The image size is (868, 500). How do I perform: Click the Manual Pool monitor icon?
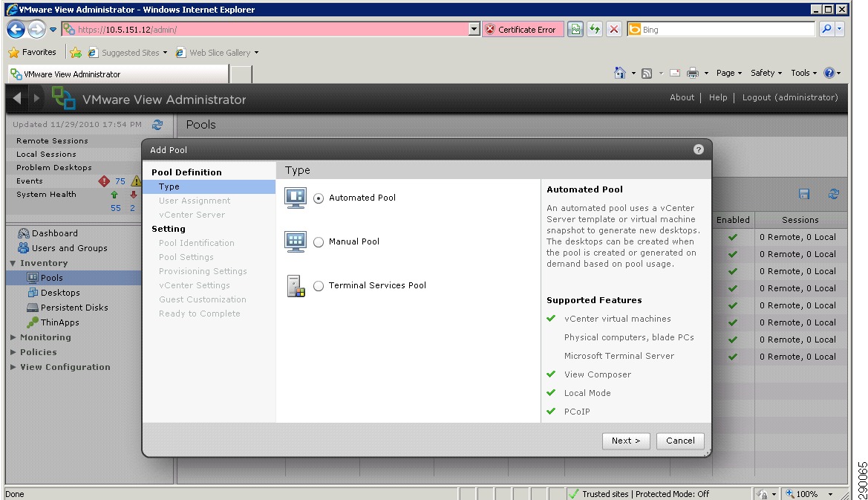coord(295,241)
